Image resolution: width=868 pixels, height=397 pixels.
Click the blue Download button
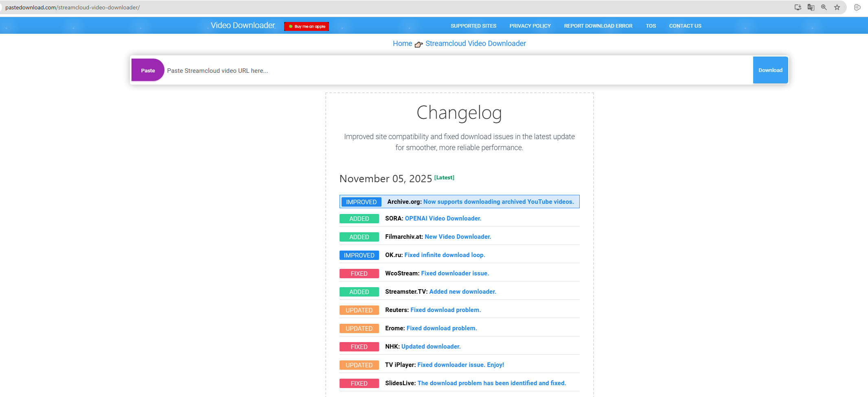tap(770, 70)
